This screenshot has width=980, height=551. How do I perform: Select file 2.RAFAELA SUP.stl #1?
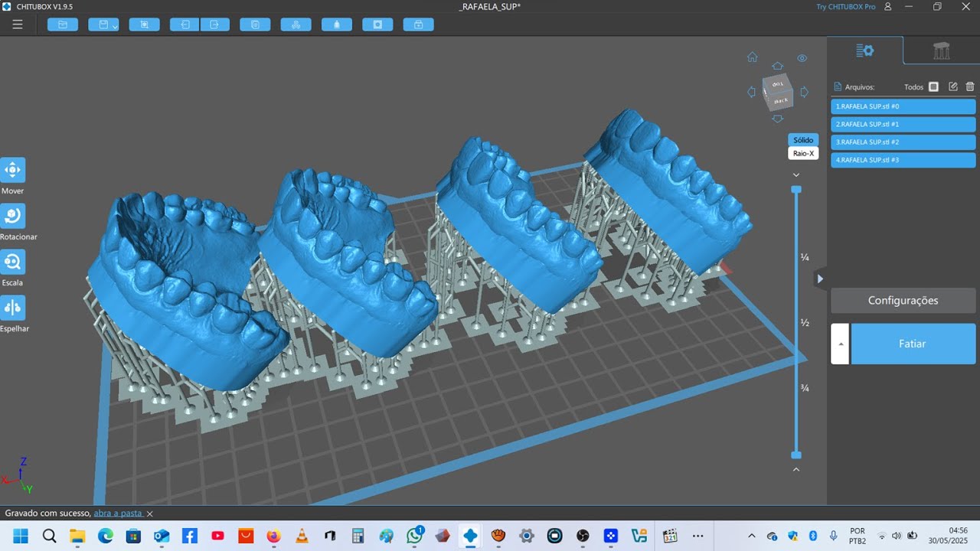[903, 124]
